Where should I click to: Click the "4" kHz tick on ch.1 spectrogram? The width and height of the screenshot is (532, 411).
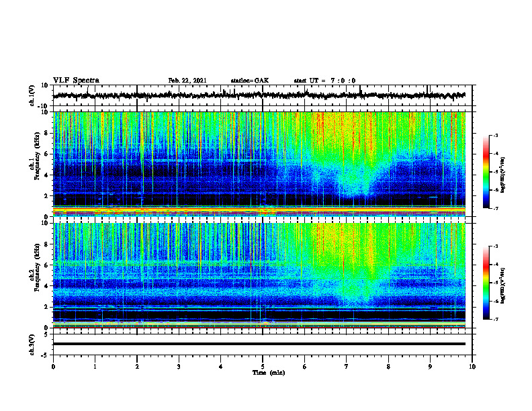[46, 175]
